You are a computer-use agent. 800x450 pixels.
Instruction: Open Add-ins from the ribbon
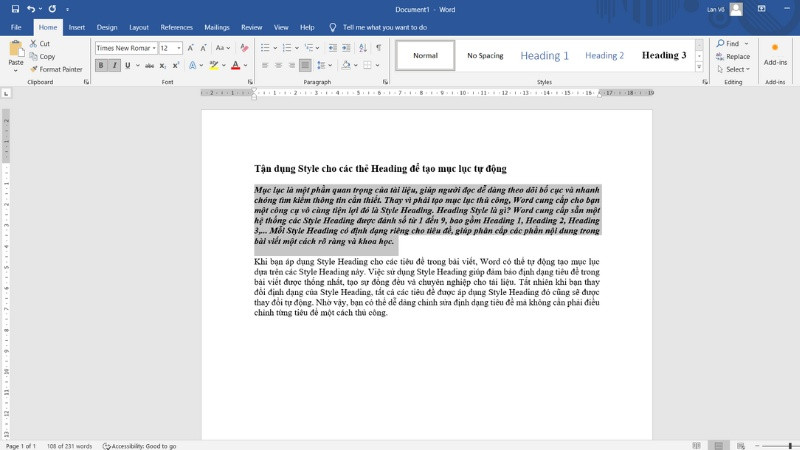[x=775, y=55]
